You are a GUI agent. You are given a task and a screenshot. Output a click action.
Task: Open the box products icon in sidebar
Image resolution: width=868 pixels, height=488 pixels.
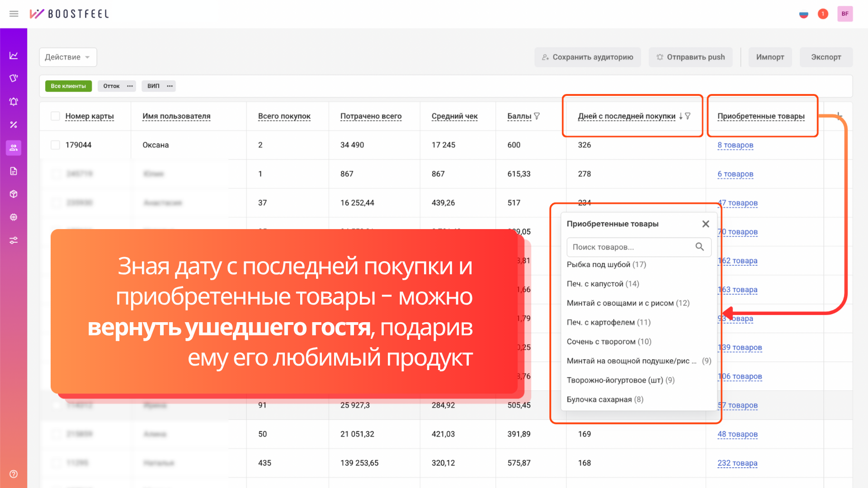[x=14, y=194]
